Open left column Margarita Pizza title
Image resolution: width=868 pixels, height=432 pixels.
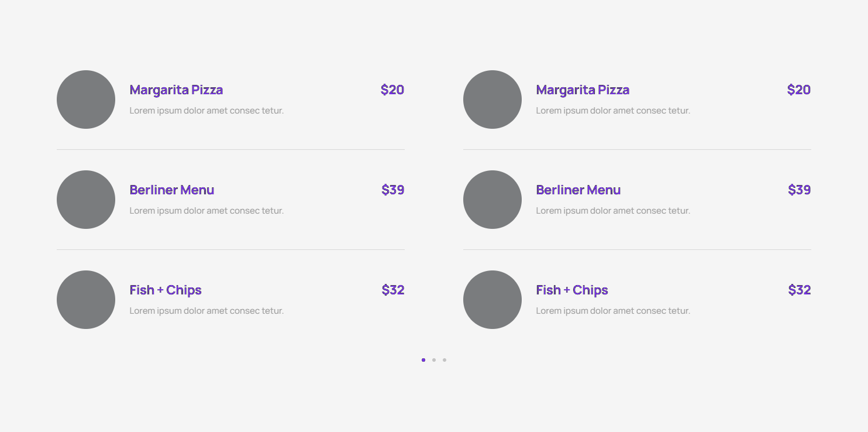pyautogui.click(x=176, y=90)
